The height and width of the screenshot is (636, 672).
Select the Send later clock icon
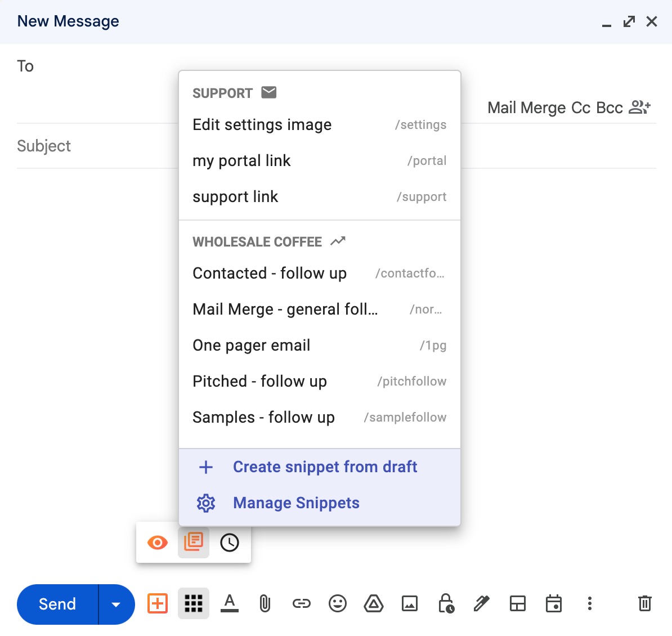(230, 543)
